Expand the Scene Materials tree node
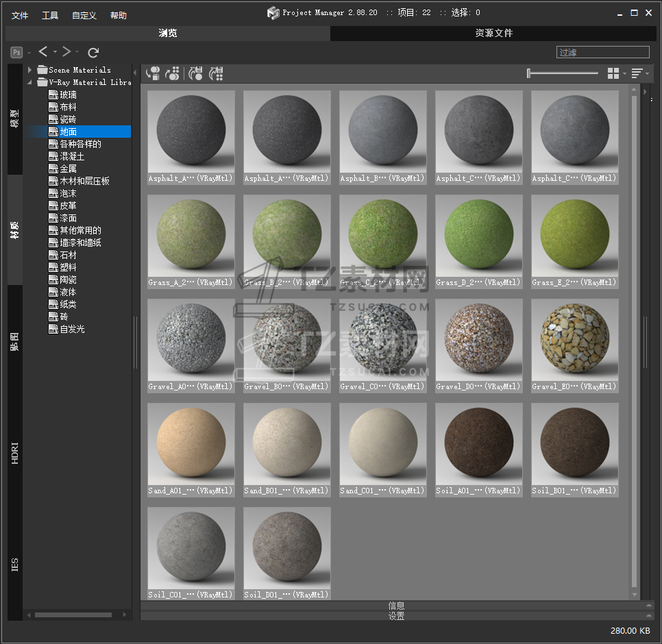 pos(30,70)
